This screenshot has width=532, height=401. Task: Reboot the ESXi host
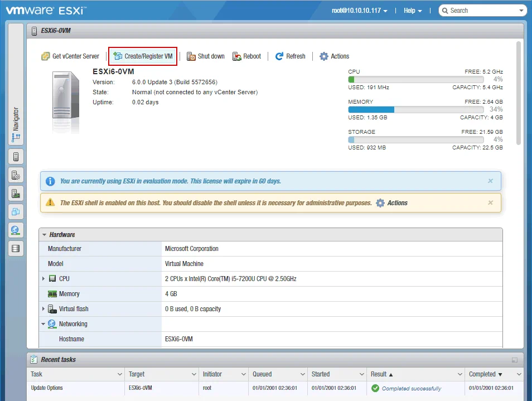[x=246, y=56]
